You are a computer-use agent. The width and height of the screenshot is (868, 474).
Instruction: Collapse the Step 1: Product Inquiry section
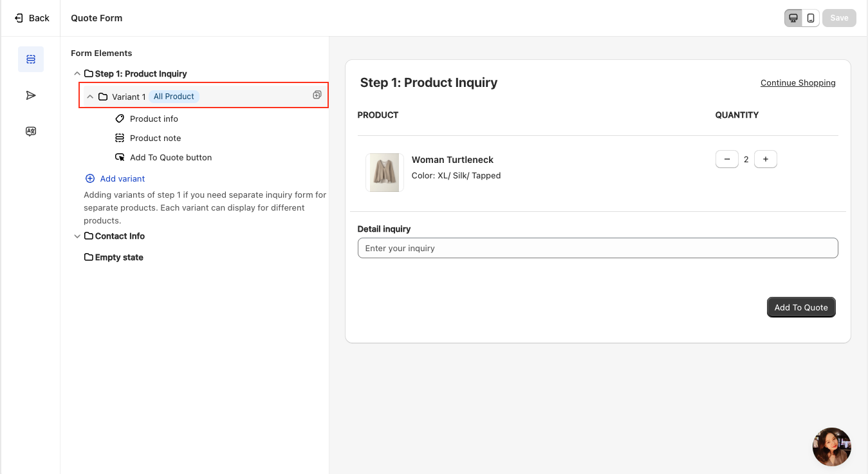77,74
